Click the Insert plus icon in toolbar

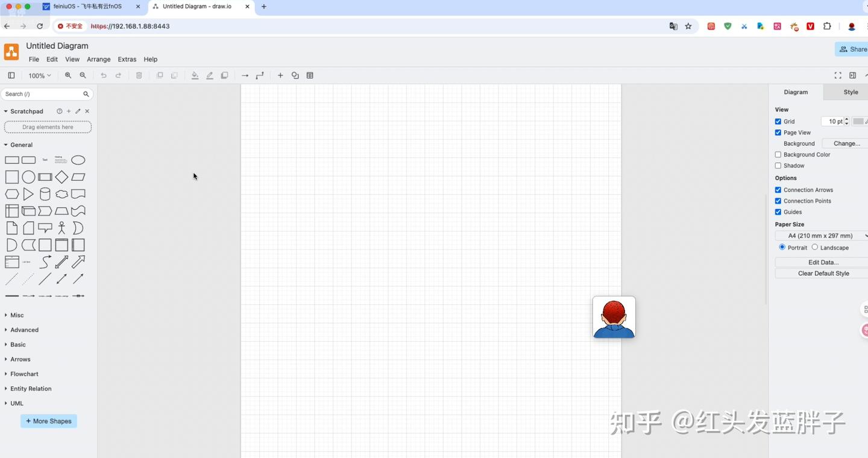[x=280, y=75]
